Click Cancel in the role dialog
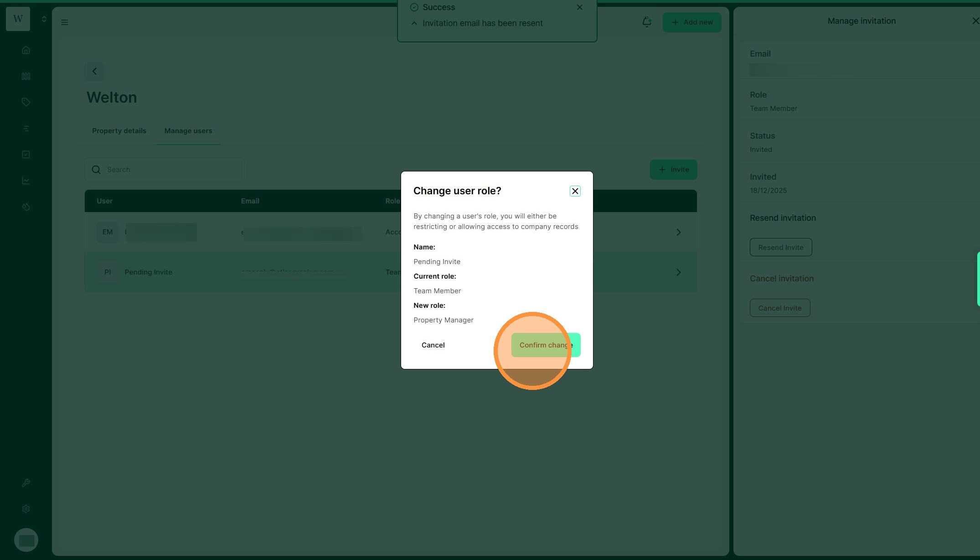The width and height of the screenshot is (980, 560). [x=433, y=345]
